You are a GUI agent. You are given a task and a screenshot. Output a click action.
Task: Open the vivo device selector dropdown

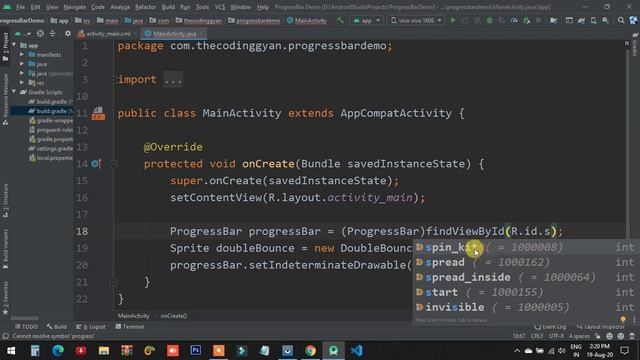pyautogui.click(x=416, y=20)
